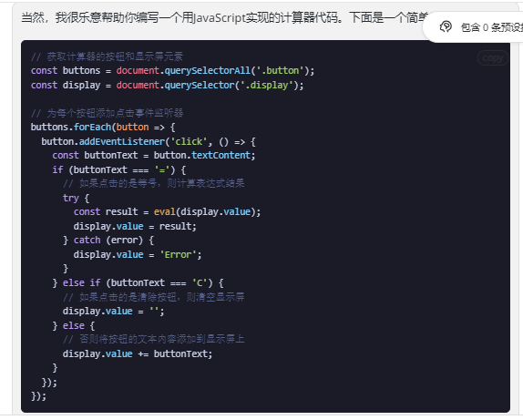
Task: Click the line '} else if (buttonText === 'C') {'
Action: (138, 283)
